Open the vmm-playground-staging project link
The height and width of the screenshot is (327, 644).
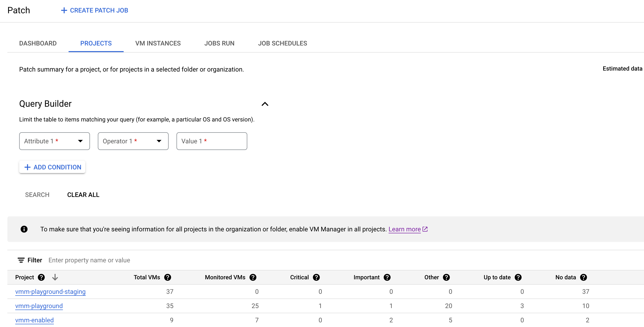pos(50,292)
